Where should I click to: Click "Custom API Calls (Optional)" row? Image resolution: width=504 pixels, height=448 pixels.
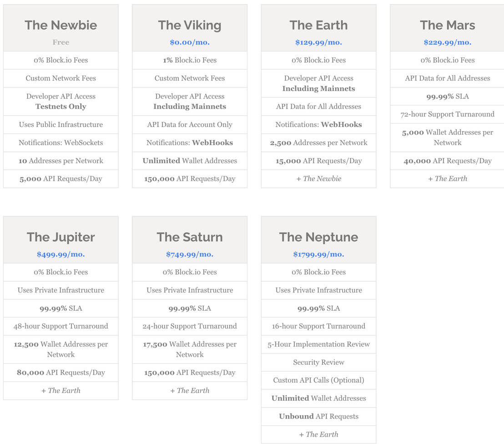pyautogui.click(x=318, y=380)
